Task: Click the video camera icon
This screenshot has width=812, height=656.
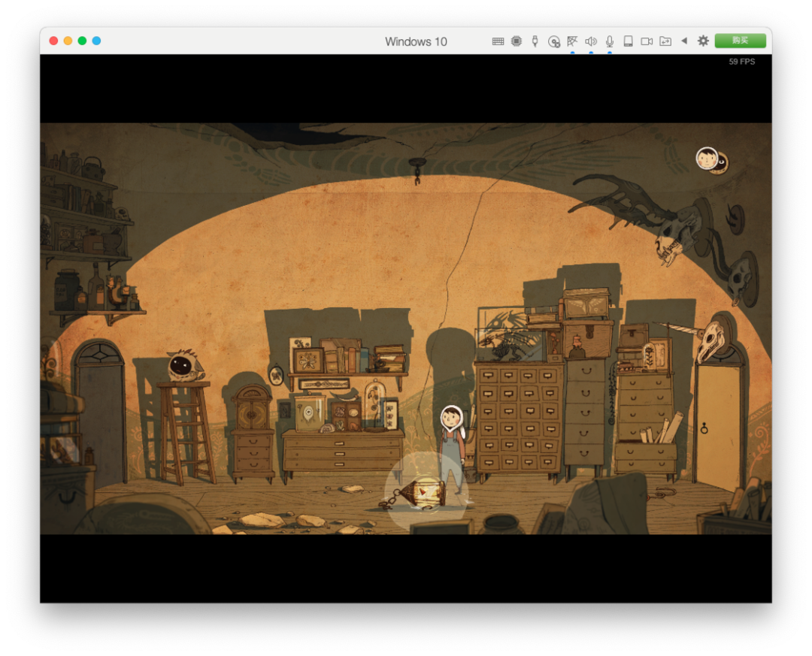Action: [647, 41]
